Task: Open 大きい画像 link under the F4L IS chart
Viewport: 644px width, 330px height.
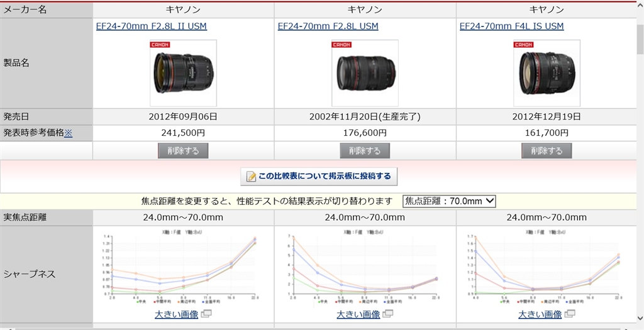Action: [x=540, y=314]
